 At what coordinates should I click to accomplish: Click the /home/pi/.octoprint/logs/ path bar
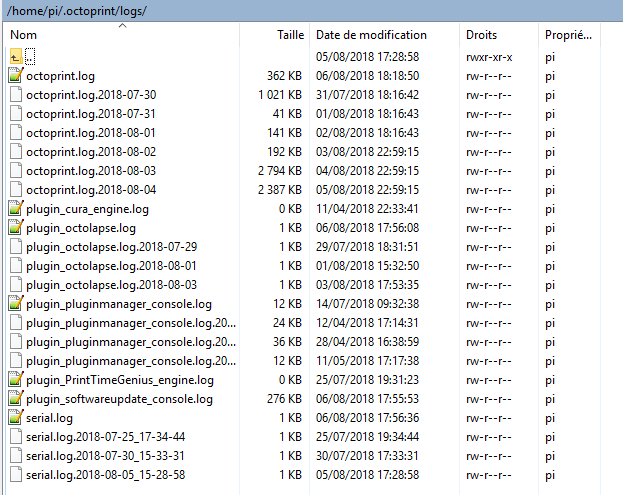click(x=312, y=11)
